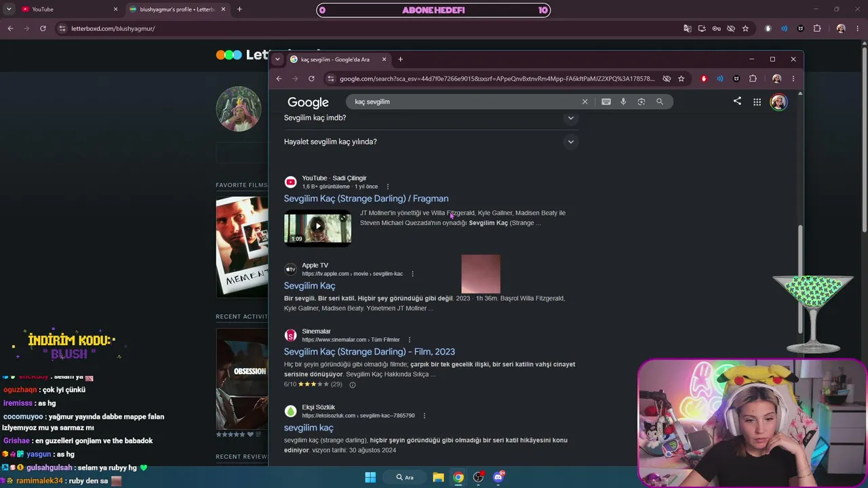Open the Extensions puzzle icon in the Google window
This screenshot has width=868, height=488.
click(x=753, y=79)
